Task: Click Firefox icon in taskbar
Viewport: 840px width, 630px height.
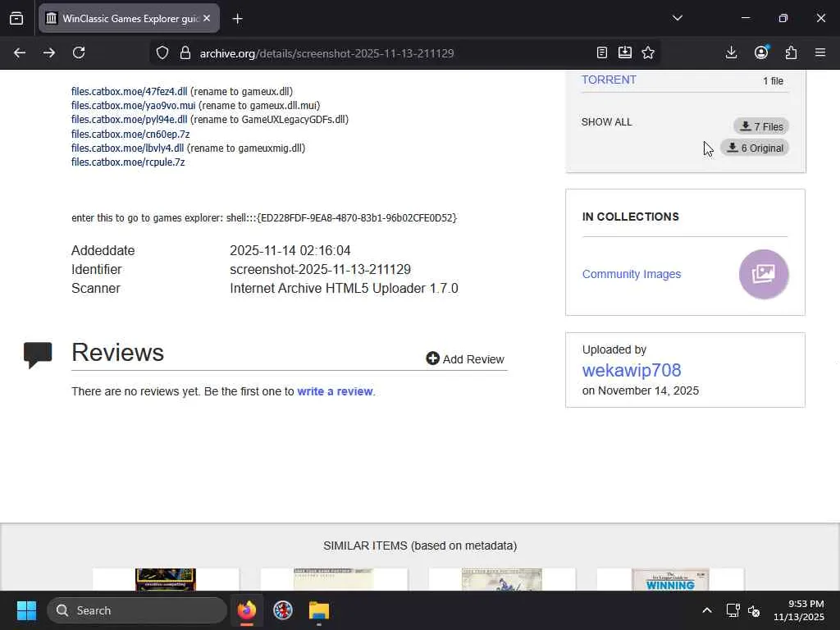Action: pos(246,610)
